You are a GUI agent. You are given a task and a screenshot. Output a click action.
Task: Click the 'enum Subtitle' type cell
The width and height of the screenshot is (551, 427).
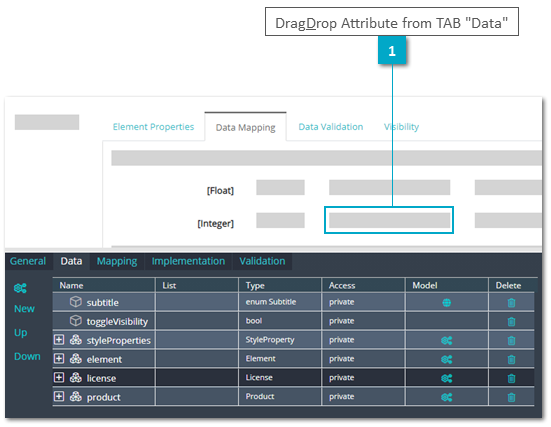coord(280,302)
